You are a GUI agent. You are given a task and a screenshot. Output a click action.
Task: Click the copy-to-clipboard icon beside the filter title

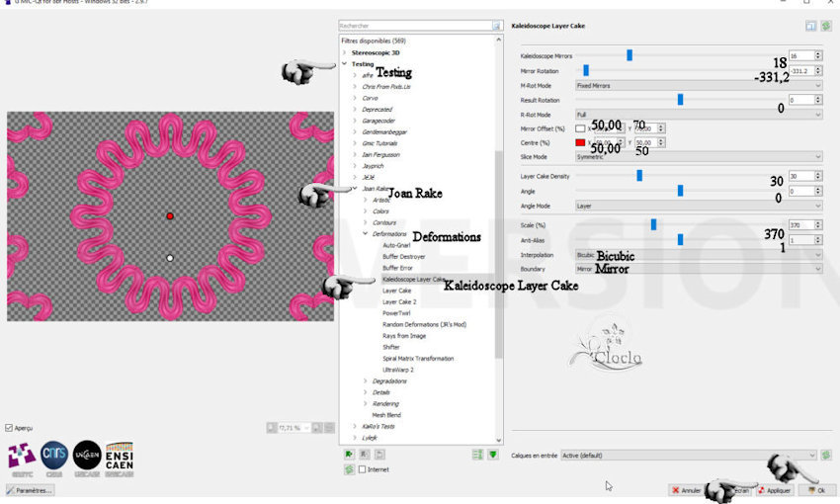tap(810, 27)
